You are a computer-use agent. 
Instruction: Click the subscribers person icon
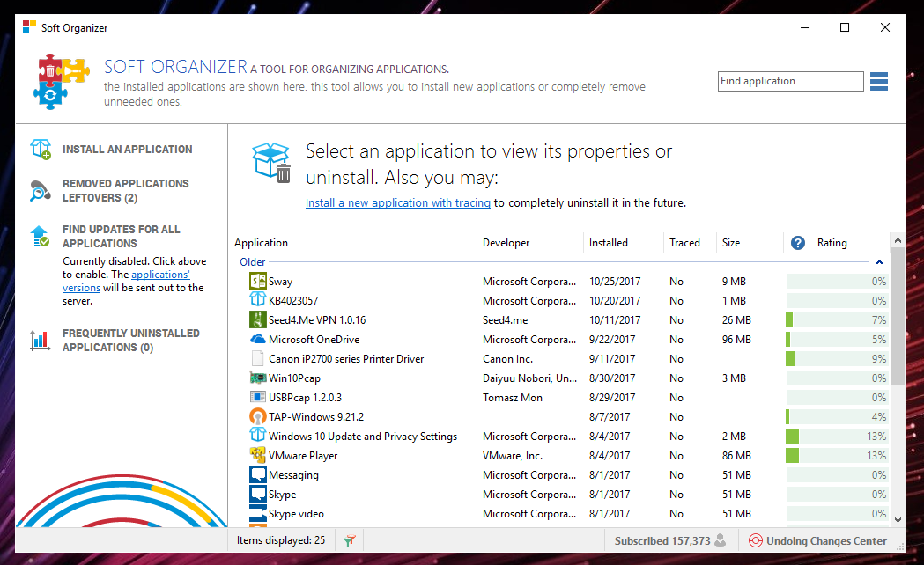(x=721, y=540)
